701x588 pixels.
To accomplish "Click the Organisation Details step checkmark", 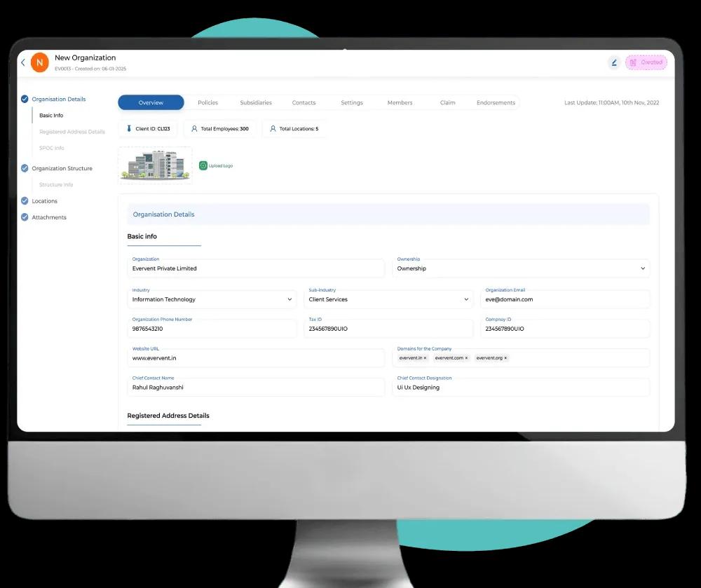I will 25,99.
